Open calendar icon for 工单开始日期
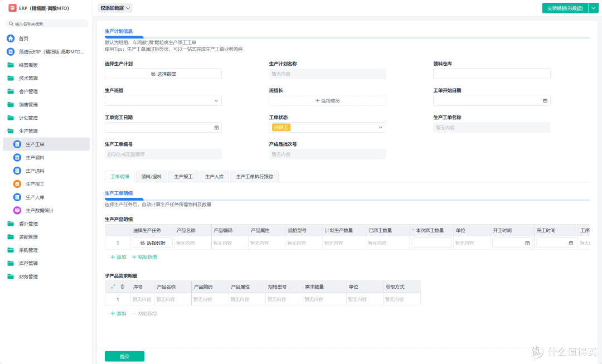602x364 pixels. [545, 100]
